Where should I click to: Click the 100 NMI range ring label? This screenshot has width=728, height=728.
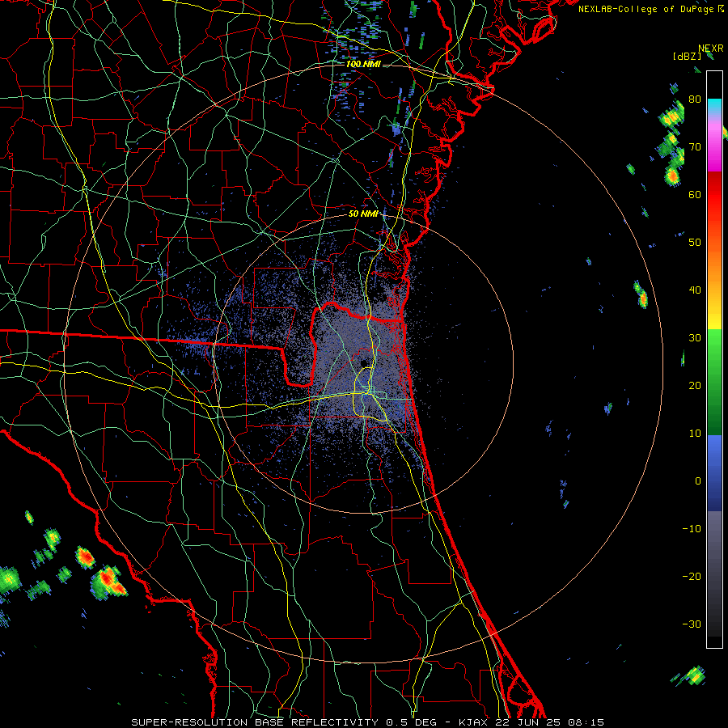pyautogui.click(x=363, y=64)
